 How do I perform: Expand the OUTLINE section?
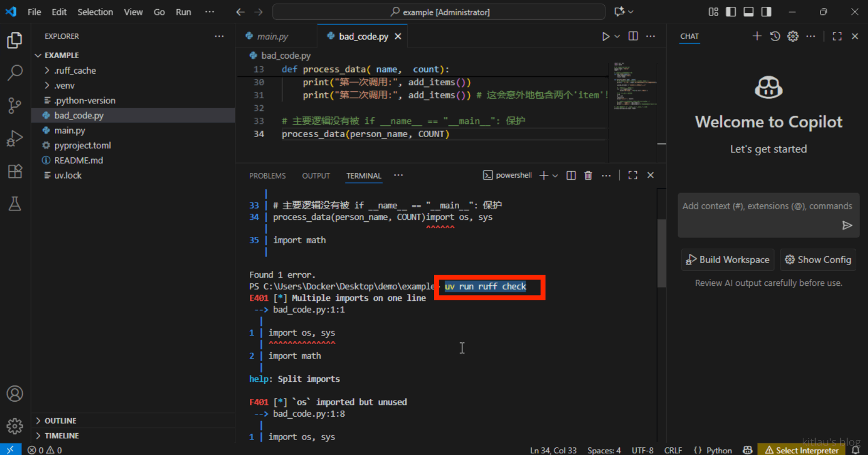tap(60, 421)
